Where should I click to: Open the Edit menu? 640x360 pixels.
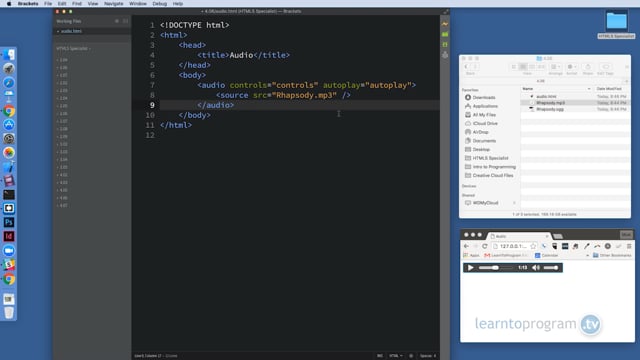62,4
